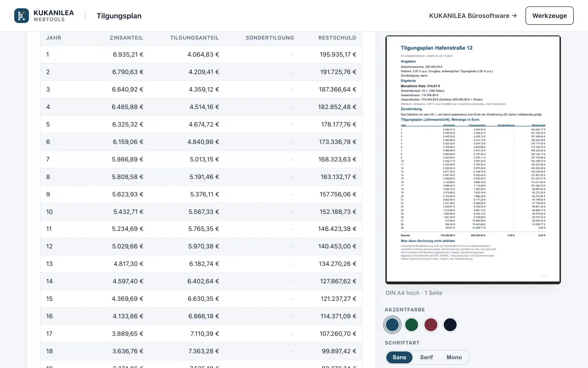Select Restschuld value 182.852,48 €
588x368 pixels.
[338, 107]
